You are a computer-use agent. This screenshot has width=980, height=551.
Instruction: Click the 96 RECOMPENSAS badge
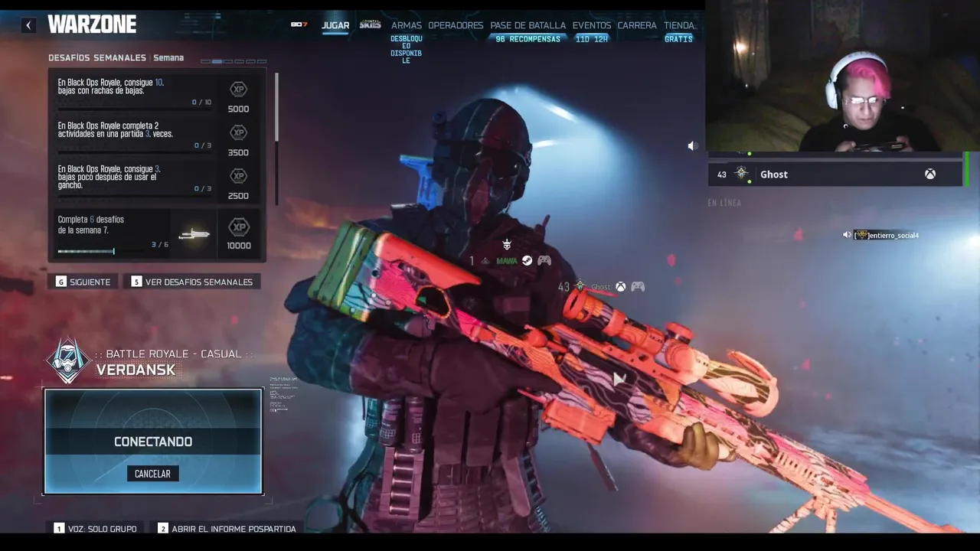click(528, 39)
